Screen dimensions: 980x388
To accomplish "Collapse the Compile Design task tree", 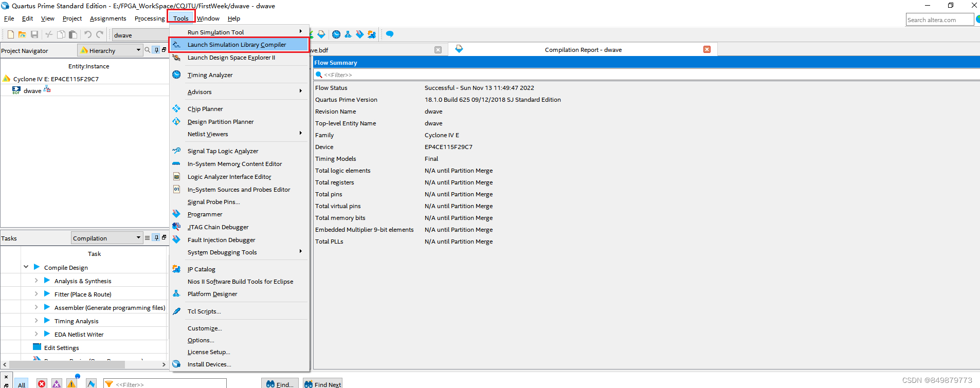I will tap(26, 267).
